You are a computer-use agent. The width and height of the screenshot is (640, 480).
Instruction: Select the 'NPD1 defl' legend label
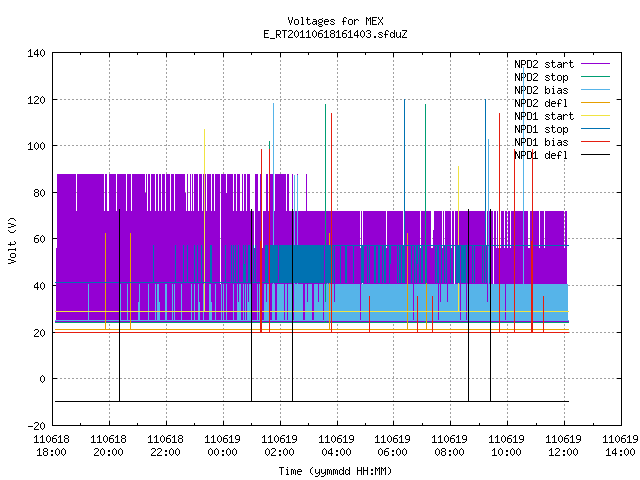tap(541, 156)
